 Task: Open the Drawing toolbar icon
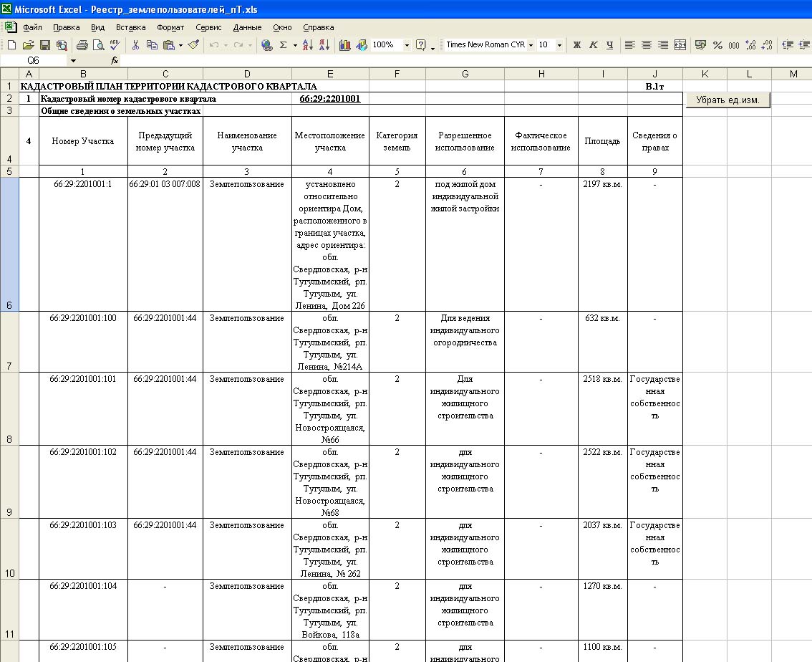pos(362,45)
